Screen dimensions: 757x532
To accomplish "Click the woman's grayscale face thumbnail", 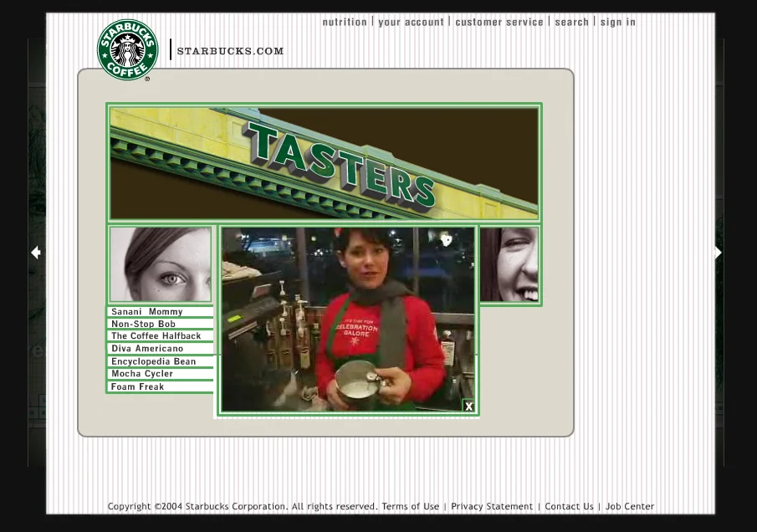I will [161, 264].
